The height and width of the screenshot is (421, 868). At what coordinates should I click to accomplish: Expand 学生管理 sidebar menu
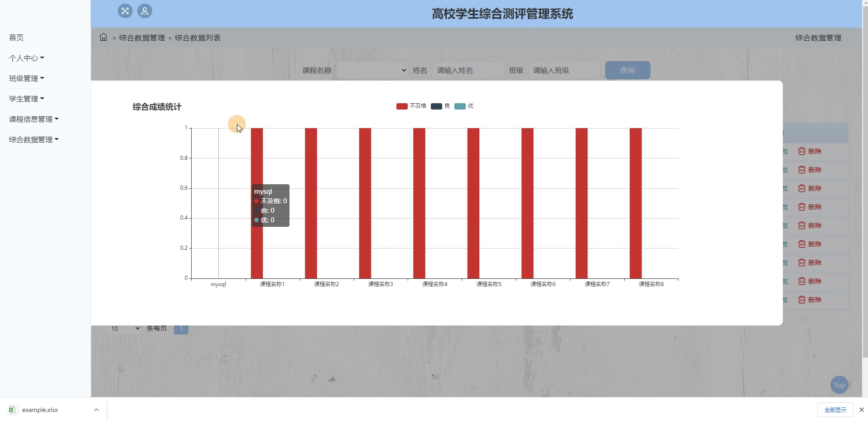(x=26, y=99)
